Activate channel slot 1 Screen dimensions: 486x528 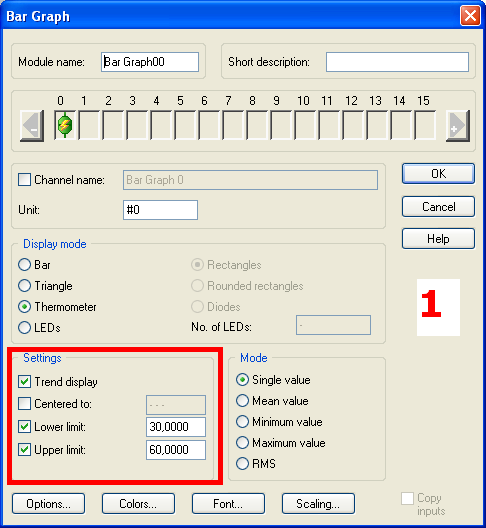tap(89, 125)
